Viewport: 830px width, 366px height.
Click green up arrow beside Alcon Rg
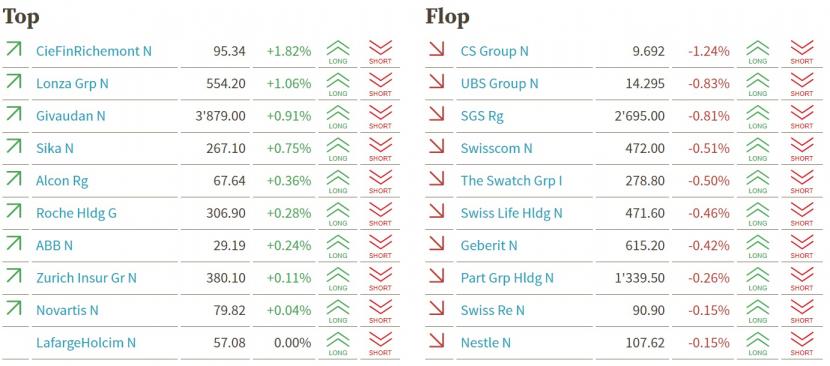tap(13, 178)
